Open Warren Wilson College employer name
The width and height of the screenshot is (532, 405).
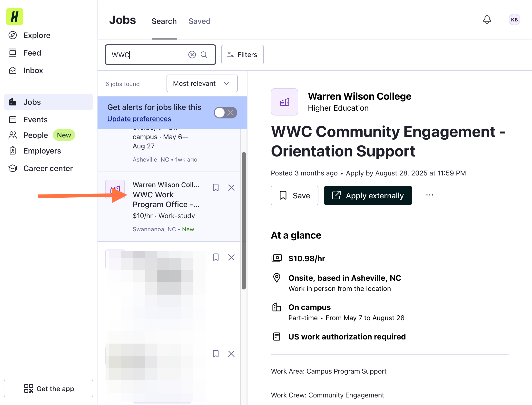(359, 96)
